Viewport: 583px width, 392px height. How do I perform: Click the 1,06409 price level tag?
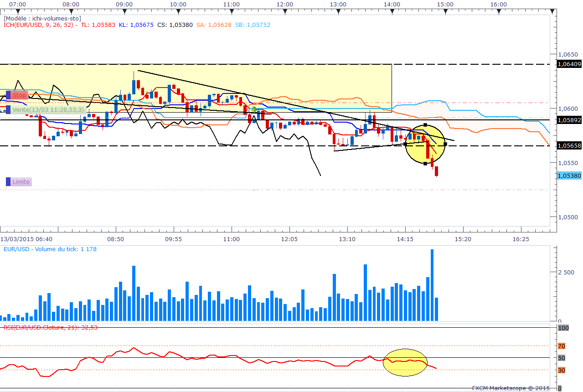click(x=569, y=64)
